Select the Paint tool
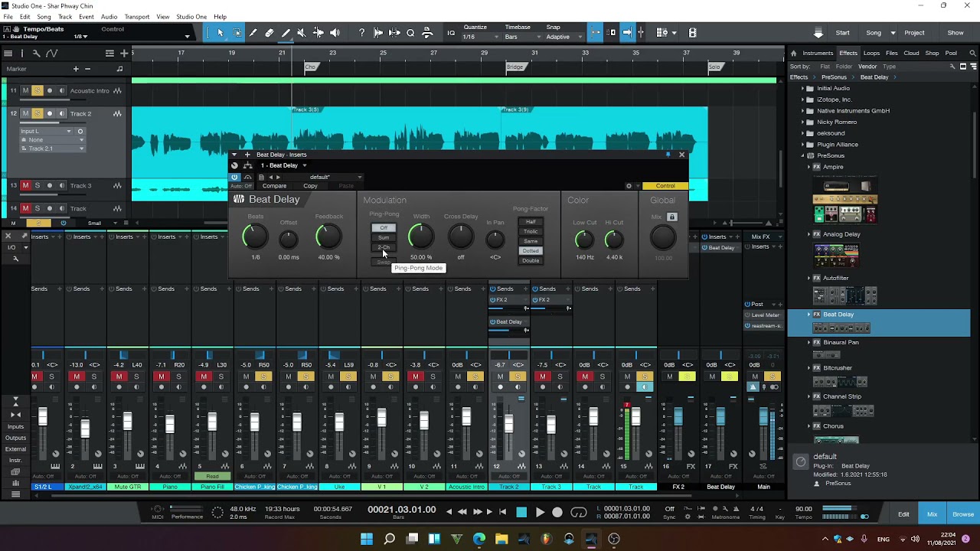 click(x=285, y=33)
